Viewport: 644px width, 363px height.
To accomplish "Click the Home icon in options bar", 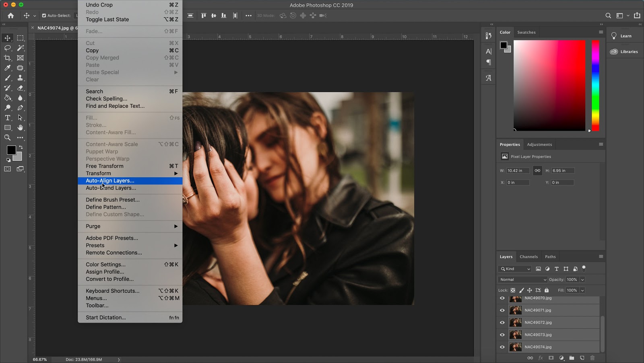I will [x=10, y=16].
